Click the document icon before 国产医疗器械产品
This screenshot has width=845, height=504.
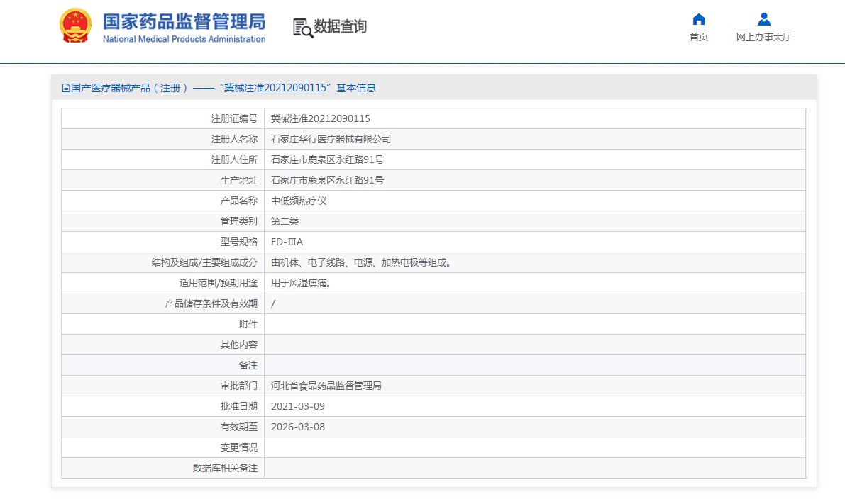[66, 88]
